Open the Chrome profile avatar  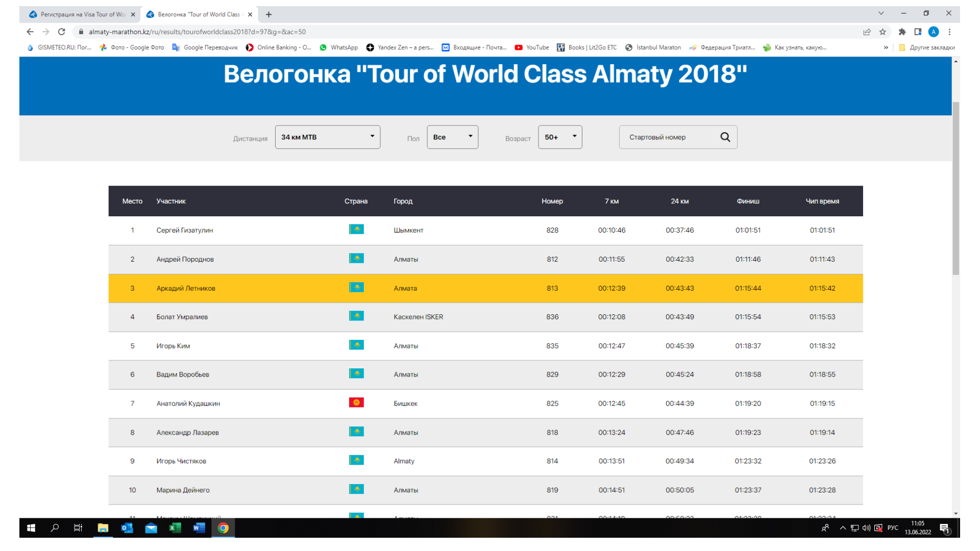pos(934,32)
